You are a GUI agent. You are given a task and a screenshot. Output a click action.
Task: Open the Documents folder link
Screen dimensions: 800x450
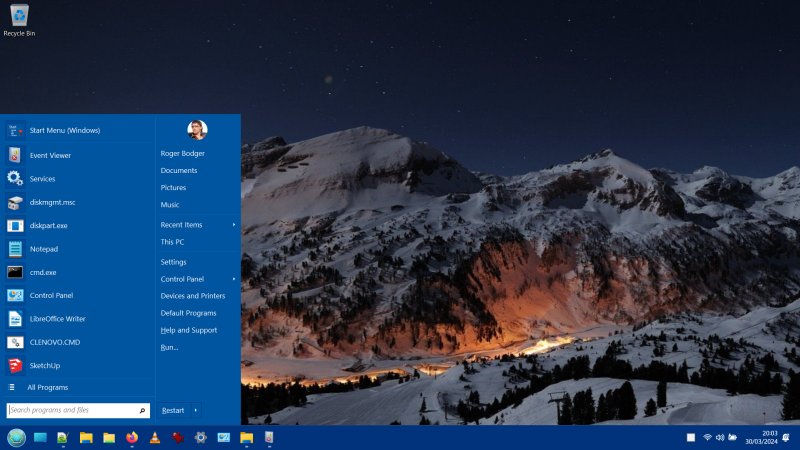click(179, 171)
